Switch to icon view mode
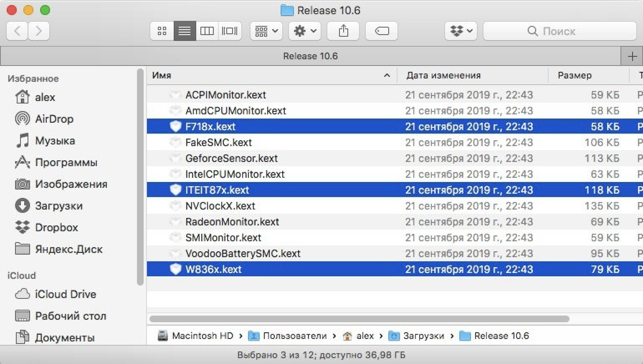 162,31
